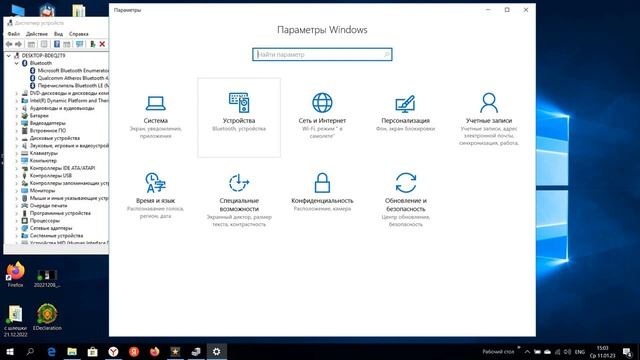Click the green update driver icon in Device Manager
The width and height of the screenshot is (640, 360).
93,44
